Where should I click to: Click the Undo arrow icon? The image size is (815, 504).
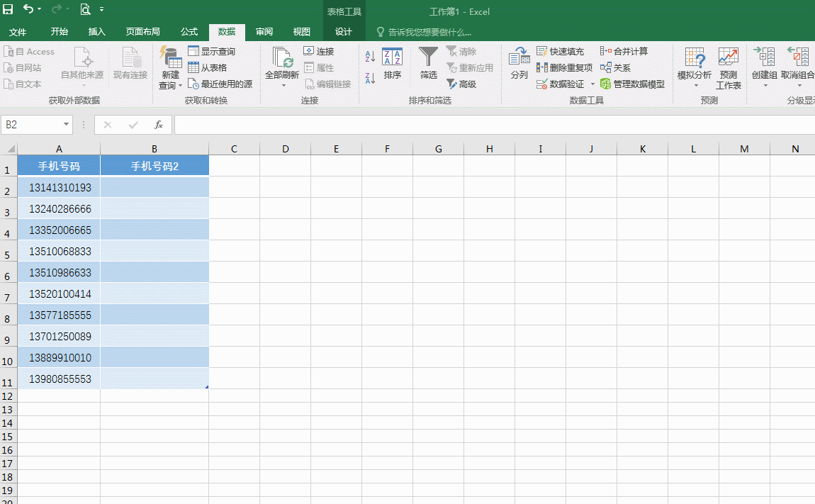coord(28,9)
